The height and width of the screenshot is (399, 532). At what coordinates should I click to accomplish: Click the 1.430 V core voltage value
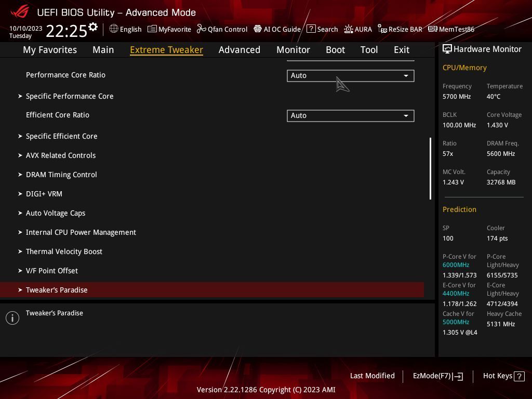[497, 125]
